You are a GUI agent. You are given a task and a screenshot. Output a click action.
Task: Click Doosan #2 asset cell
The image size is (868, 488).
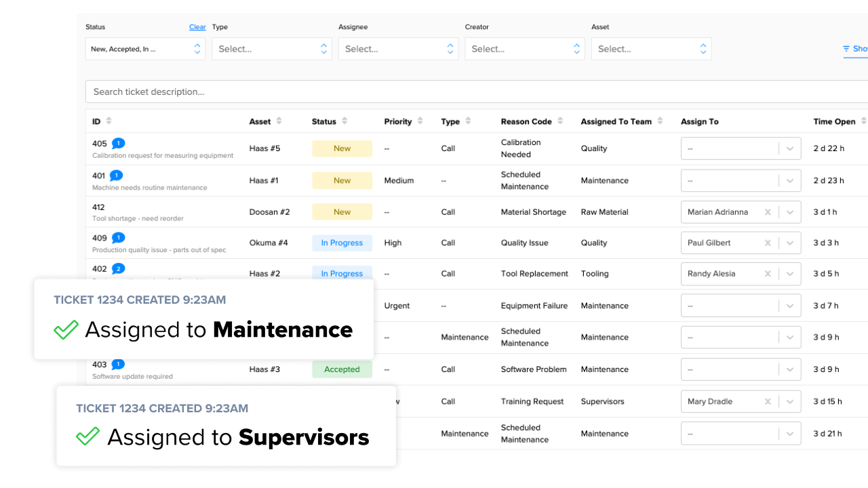tap(269, 212)
